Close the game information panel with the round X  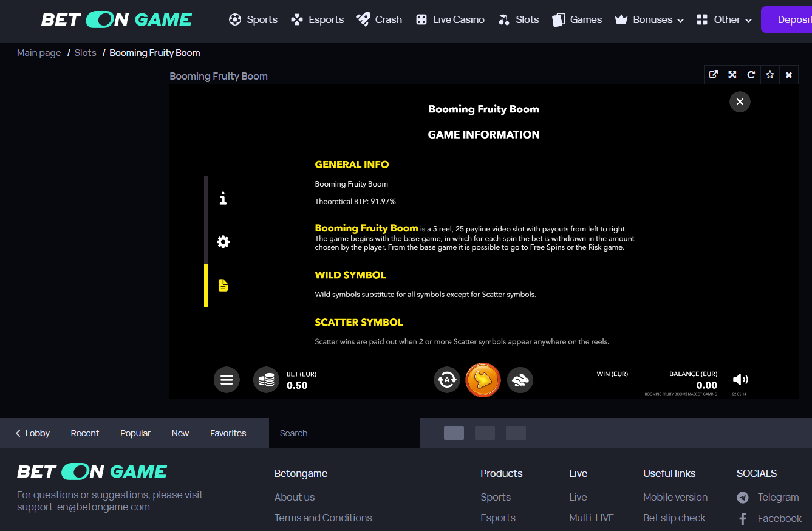(740, 102)
